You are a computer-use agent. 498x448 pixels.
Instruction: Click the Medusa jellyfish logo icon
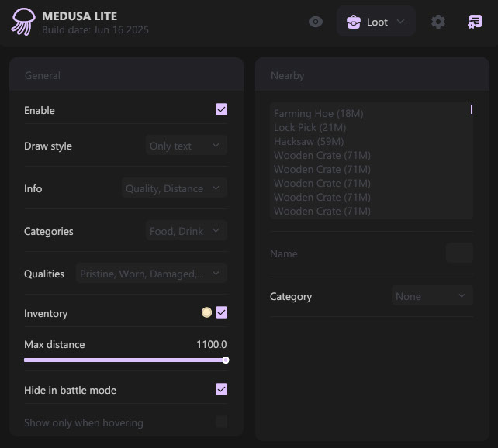click(22, 22)
